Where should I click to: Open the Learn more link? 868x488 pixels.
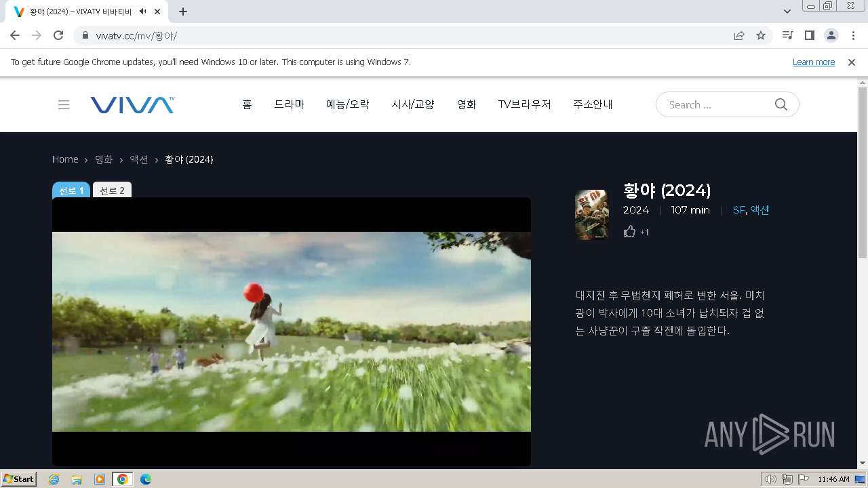click(x=814, y=62)
